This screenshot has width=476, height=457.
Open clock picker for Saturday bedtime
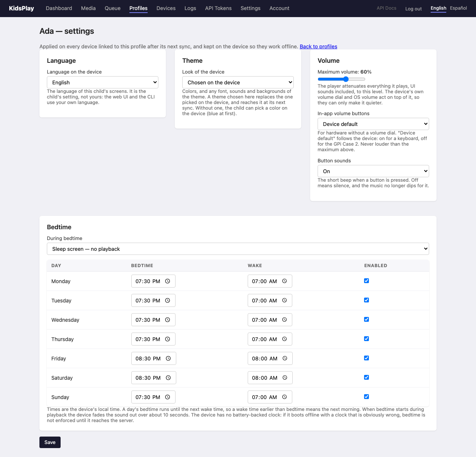coord(168,378)
